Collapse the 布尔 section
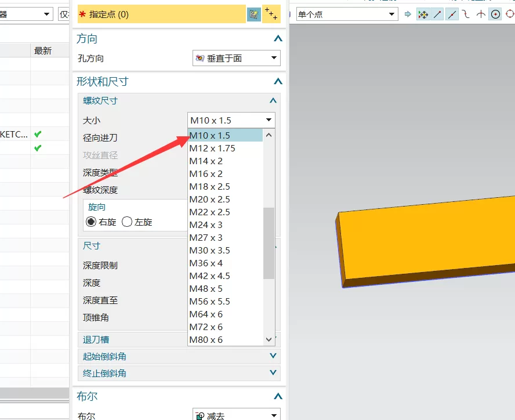 pos(278,396)
